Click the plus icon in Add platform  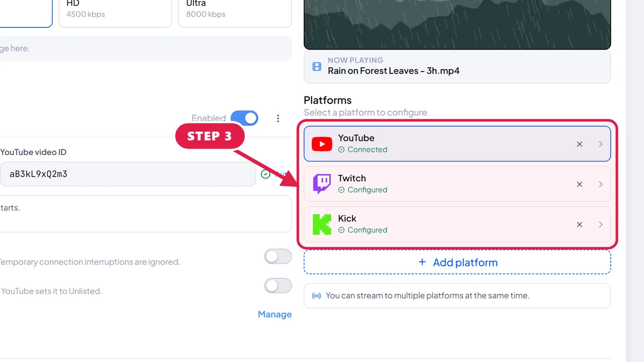point(422,262)
